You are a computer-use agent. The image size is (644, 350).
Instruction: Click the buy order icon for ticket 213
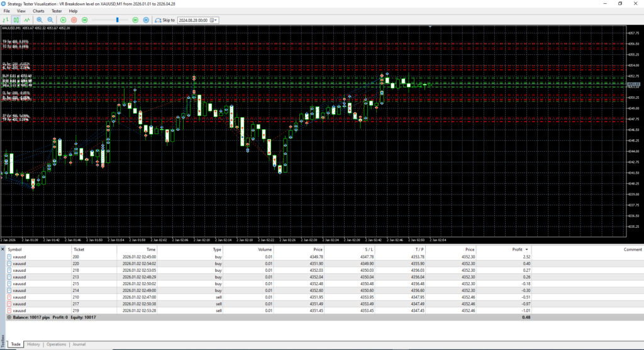click(9, 277)
